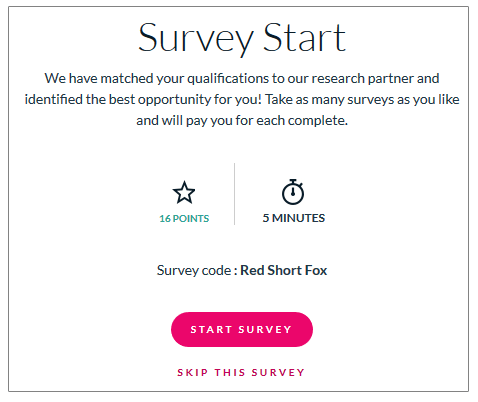The height and width of the screenshot is (402, 478).
Task: Click the sentence "Take as many surveys as you like"
Action: click(362, 99)
